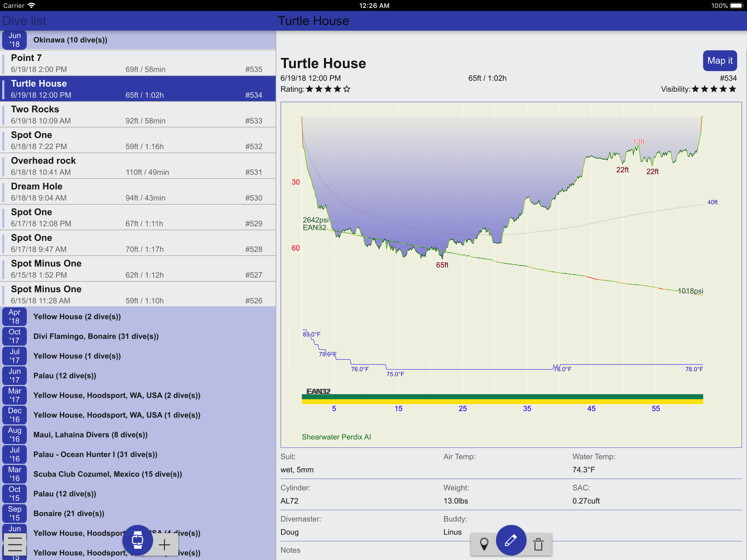
Task: Click the pencil edit dive button
Action: (510, 540)
